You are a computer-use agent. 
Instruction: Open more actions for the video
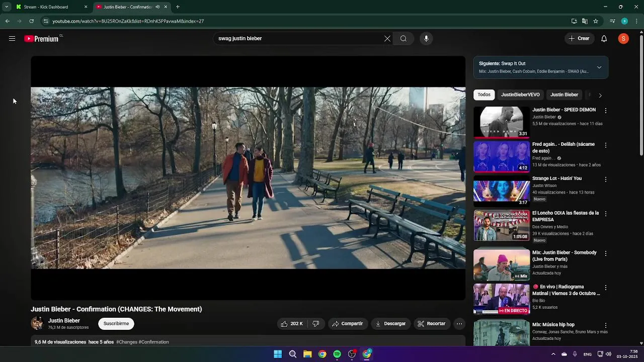459,324
